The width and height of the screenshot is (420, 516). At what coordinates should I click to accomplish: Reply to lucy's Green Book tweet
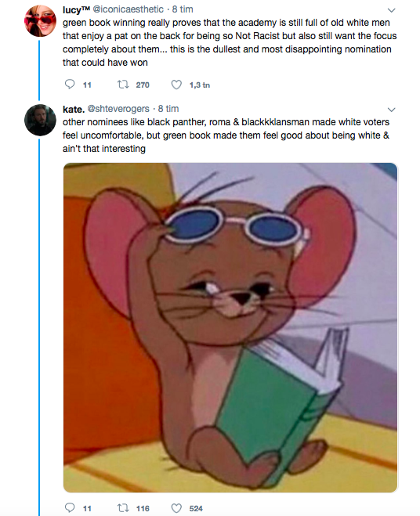pos(70,85)
